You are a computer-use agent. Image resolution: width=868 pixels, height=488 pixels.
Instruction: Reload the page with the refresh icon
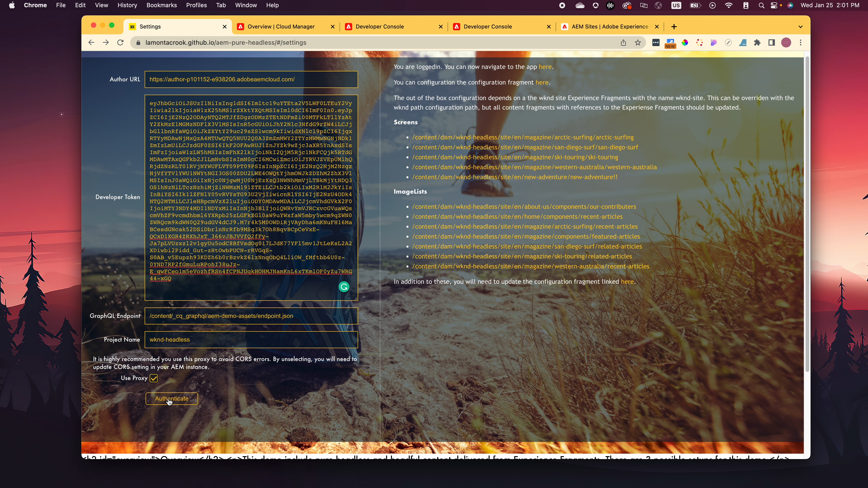pos(120,43)
